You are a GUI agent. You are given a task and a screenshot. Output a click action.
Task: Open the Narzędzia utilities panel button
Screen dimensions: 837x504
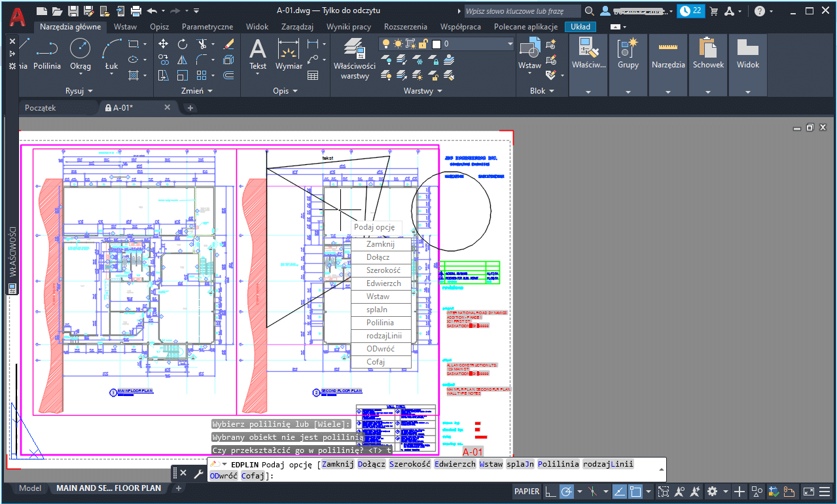(x=668, y=65)
